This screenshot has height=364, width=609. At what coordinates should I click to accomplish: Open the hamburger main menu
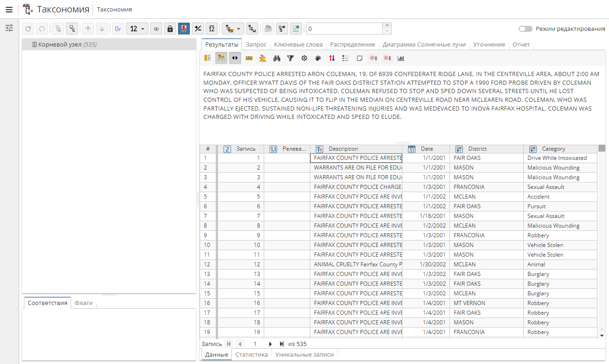point(9,9)
